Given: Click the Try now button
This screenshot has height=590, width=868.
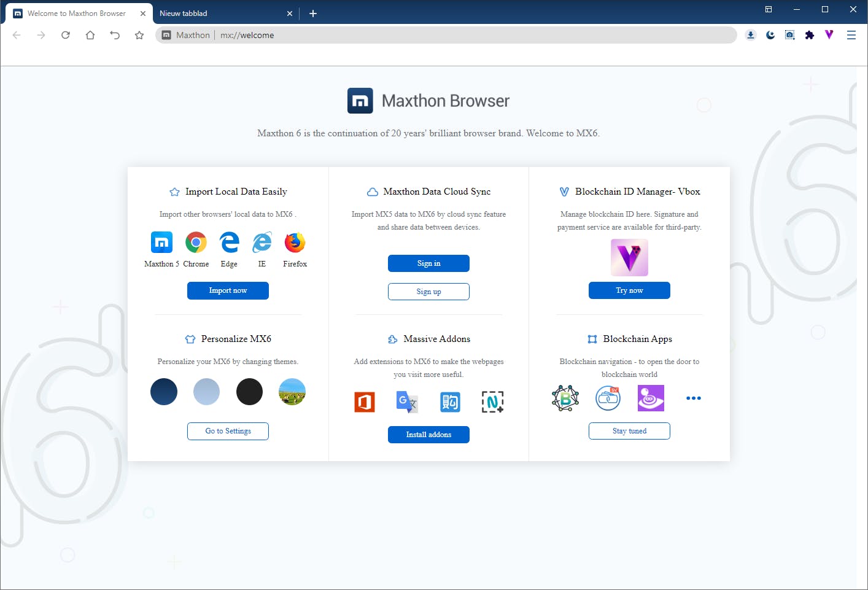Looking at the screenshot, I should point(629,290).
